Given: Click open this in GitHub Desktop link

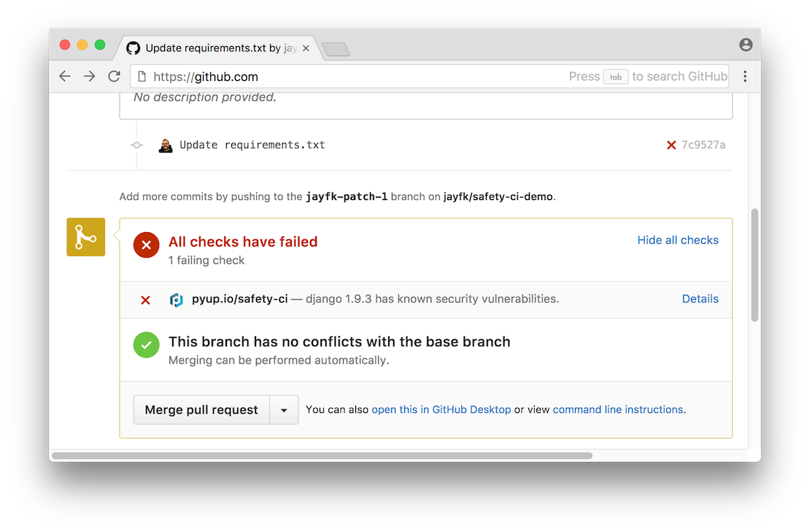Looking at the screenshot, I should point(441,410).
